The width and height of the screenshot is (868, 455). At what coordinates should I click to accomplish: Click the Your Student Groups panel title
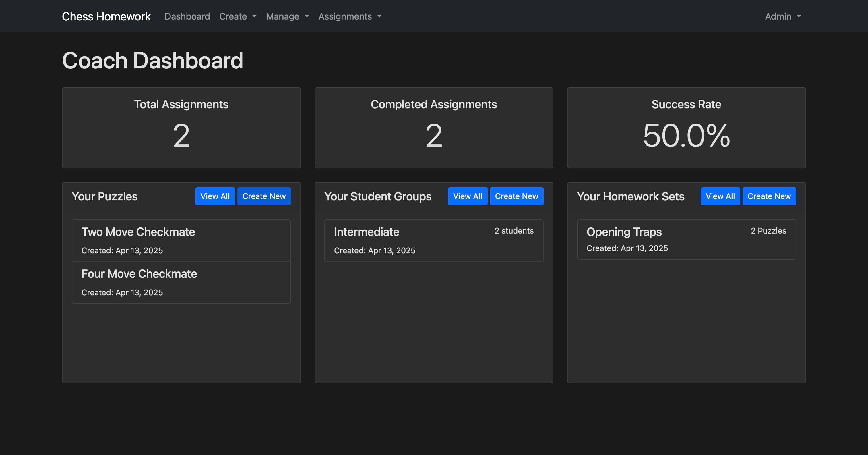pyautogui.click(x=378, y=196)
